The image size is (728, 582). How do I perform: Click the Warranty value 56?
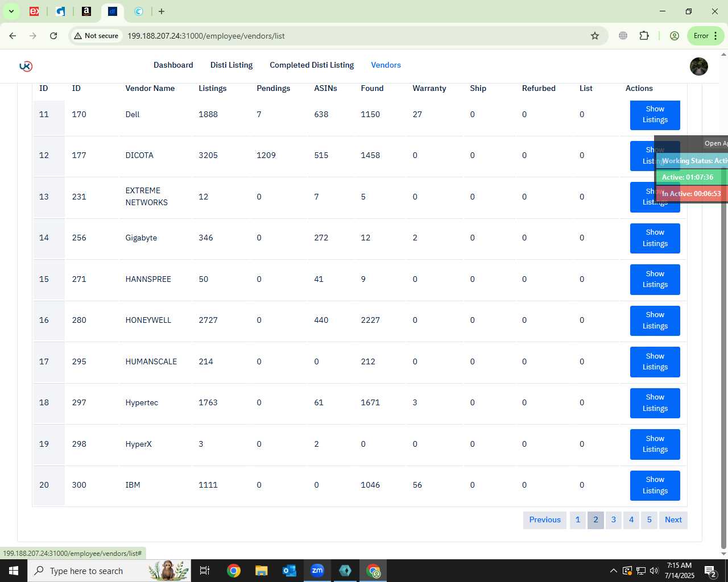(417, 485)
